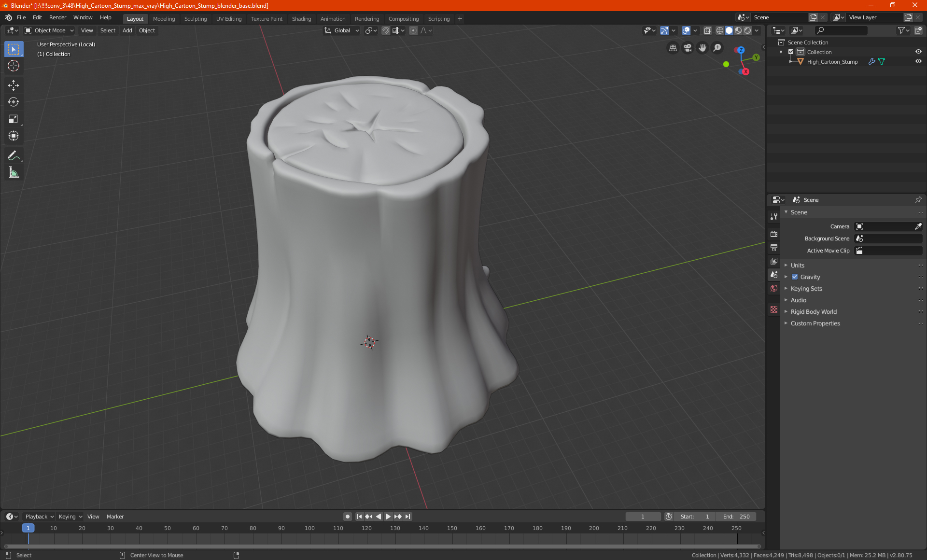Select the Move tool in toolbar

point(13,84)
